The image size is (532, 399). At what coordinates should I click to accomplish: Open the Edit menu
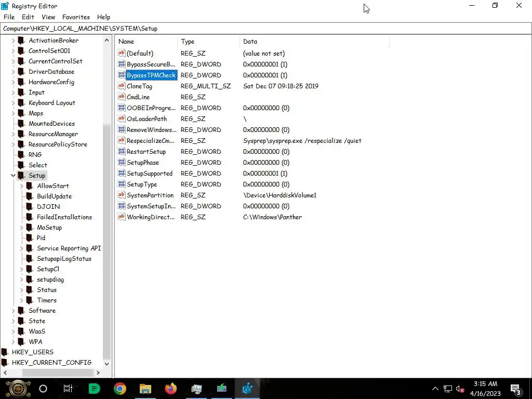tap(28, 17)
